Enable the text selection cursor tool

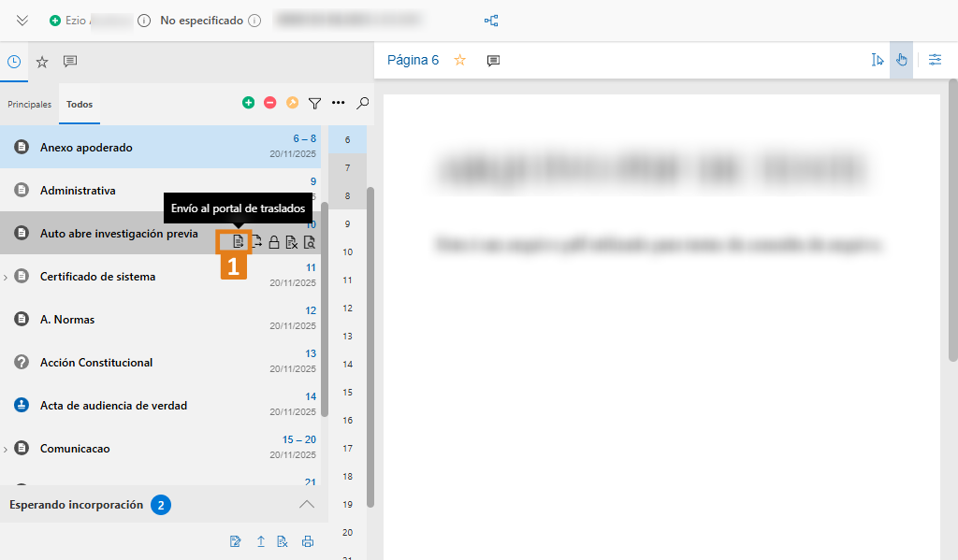coord(877,60)
